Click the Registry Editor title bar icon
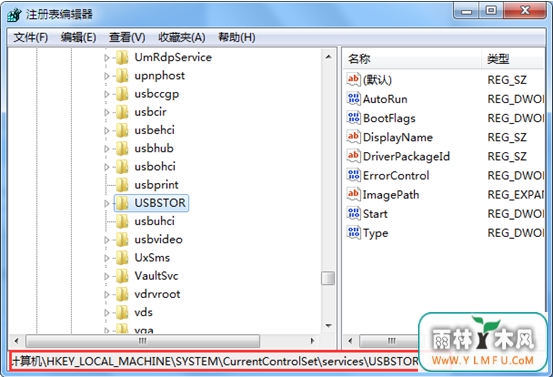553x377 pixels. [15, 14]
